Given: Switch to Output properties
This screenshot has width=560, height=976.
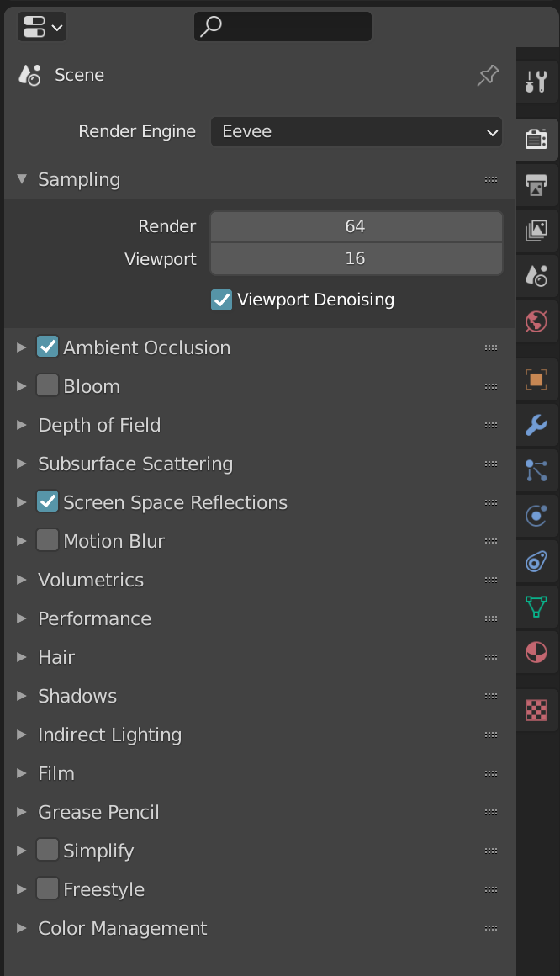Looking at the screenshot, I should [536, 186].
